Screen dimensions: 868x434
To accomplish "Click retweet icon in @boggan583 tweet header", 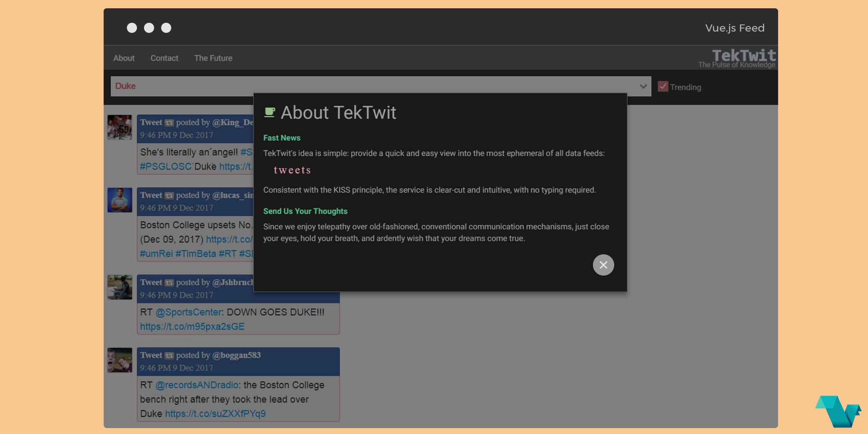I will click(x=169, y=355).
